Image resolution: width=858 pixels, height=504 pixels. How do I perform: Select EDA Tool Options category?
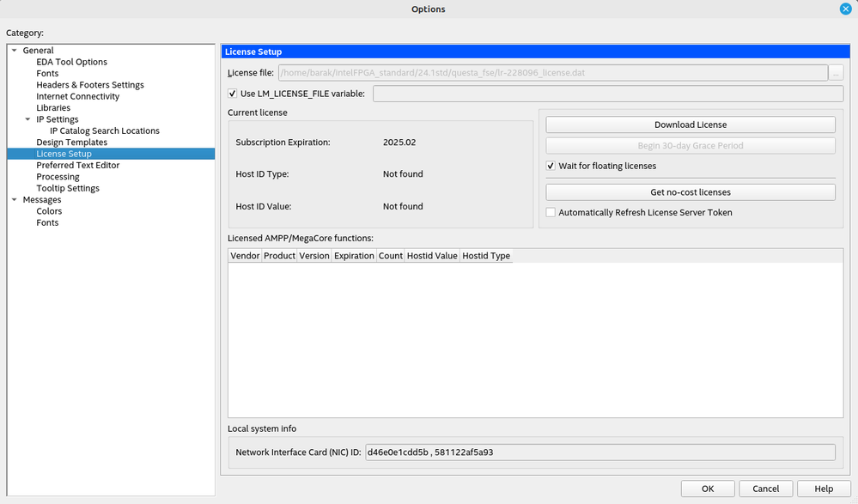point(71,62)
